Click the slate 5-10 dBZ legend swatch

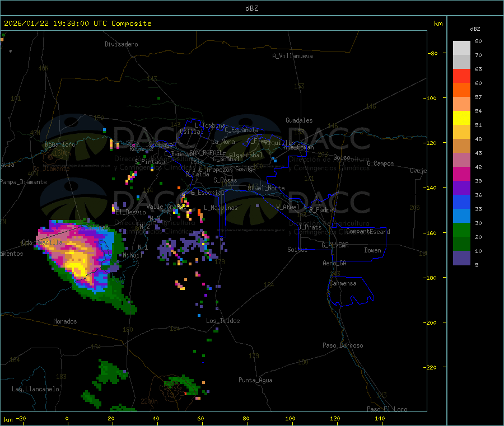(461, 258)
